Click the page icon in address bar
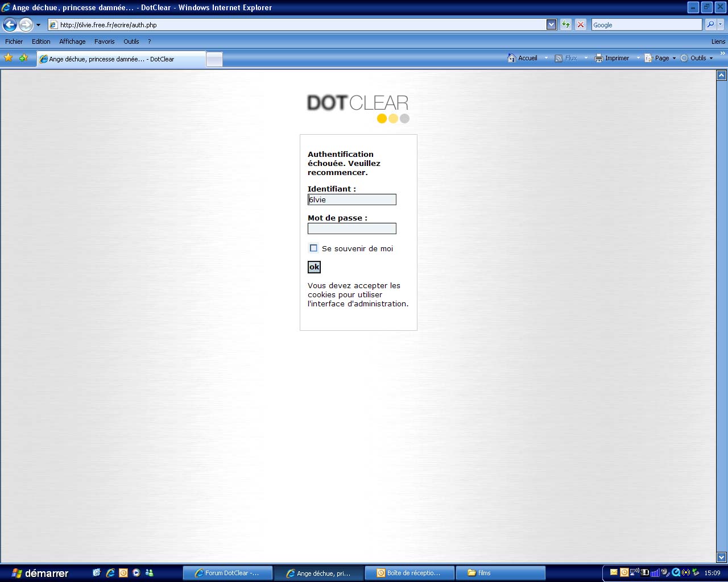The height and width of the screenshot is (582, 728). click(x=53, y=25)
